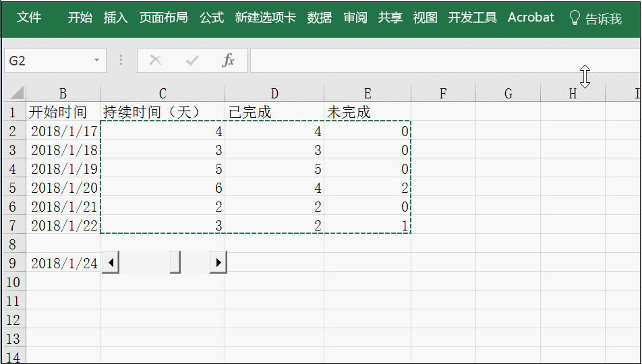This screenshot has height=364, width=642.
Task: Click 未完成 value 2 in row 5
Action: [x=368, y=187]
